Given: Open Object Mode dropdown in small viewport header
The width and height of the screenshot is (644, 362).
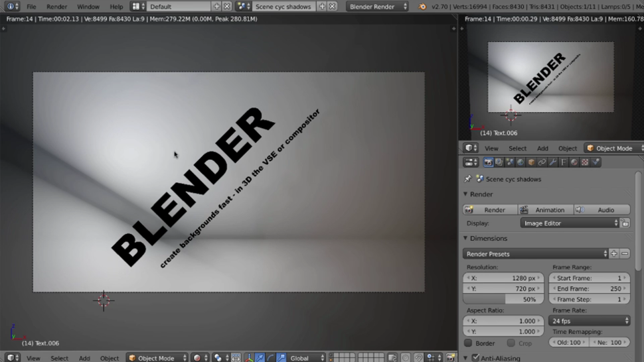Looking at the screenshot, I should click(614, 149).
